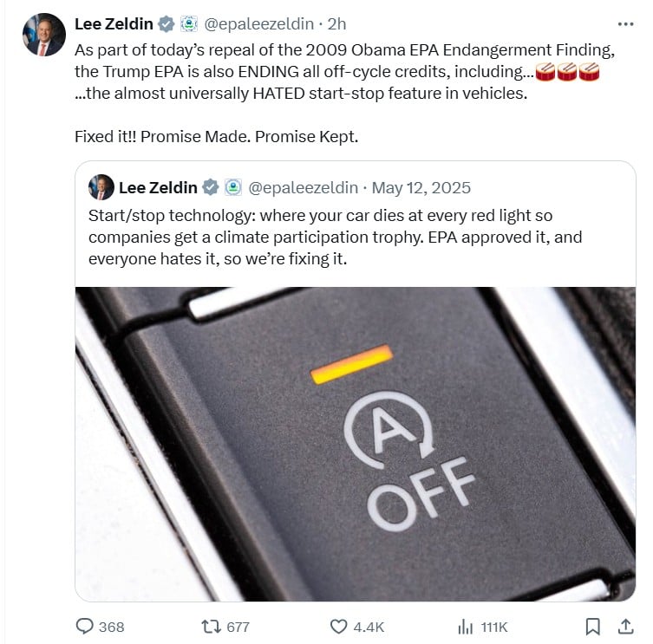
Task: Click the EPA badge in quoted tweet
Action: tap(232, 187)
